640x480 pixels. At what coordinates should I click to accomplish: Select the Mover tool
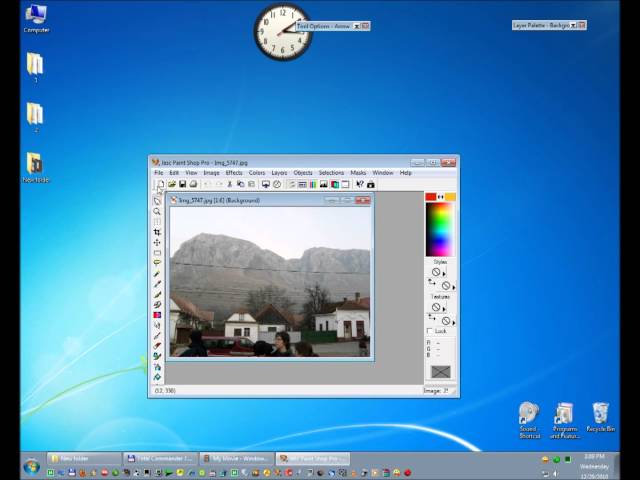point(157,242)
